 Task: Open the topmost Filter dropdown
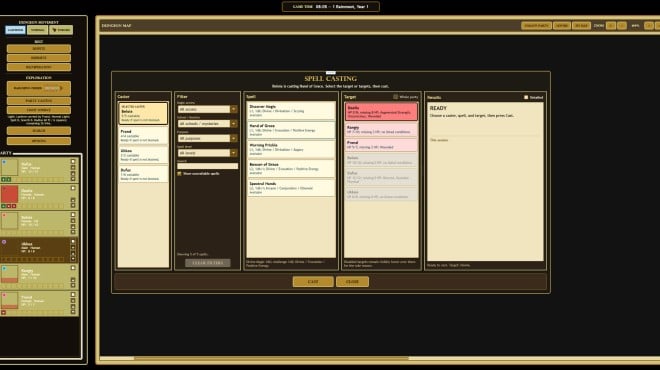pyautogui.click(x=208, y=109)
